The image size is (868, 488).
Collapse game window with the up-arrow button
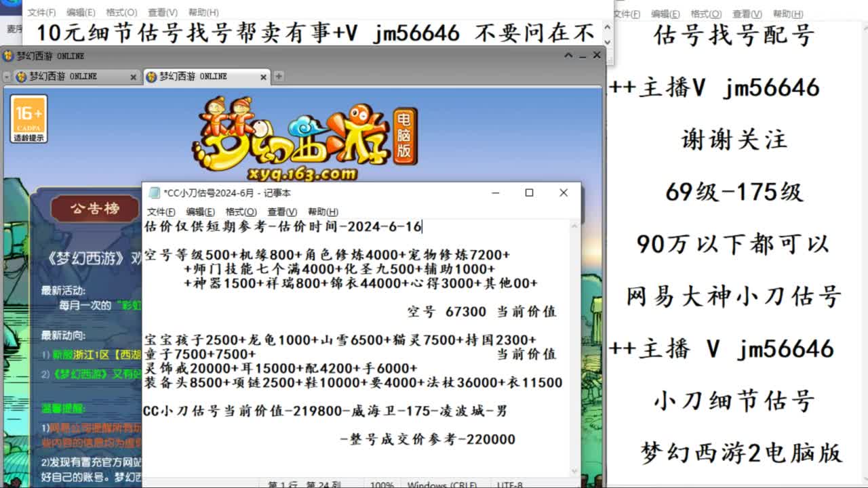coord(568,56)
